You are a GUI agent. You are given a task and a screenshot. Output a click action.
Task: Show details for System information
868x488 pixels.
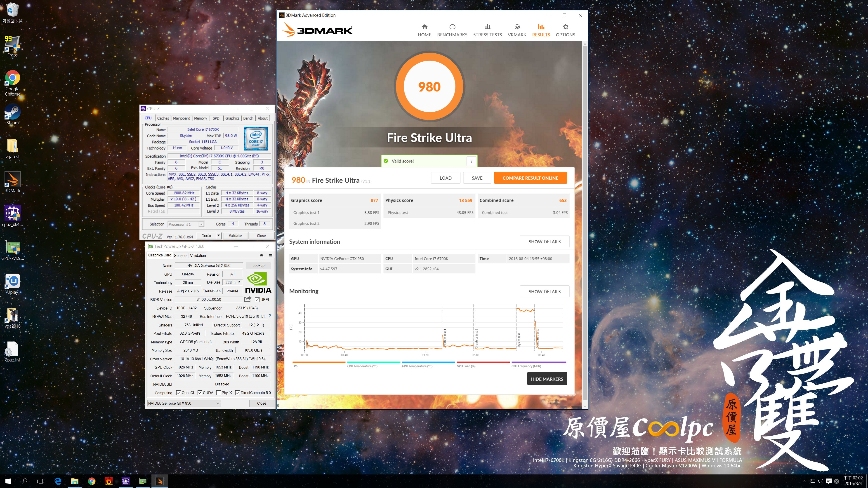[545, 242]
